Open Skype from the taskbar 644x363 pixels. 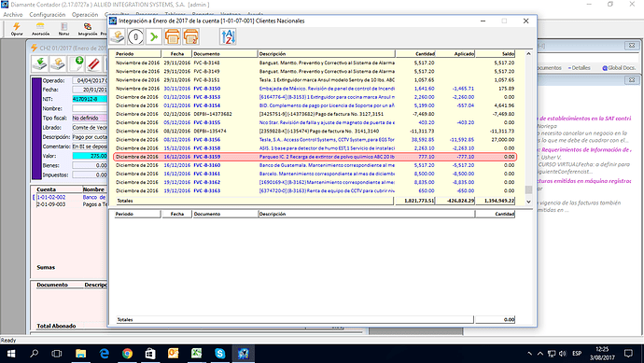(219, 354)
